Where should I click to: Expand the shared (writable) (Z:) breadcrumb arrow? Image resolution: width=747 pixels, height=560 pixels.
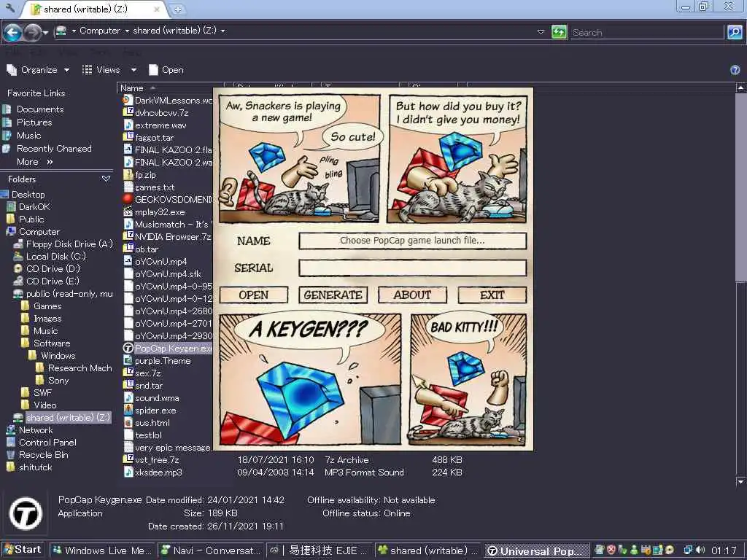click(x=222, y=31)
